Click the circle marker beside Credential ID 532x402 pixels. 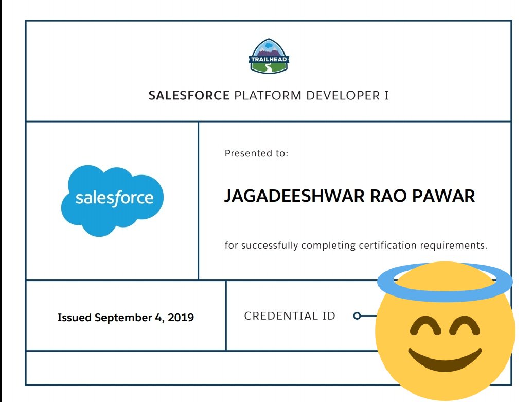coord(357,316)
